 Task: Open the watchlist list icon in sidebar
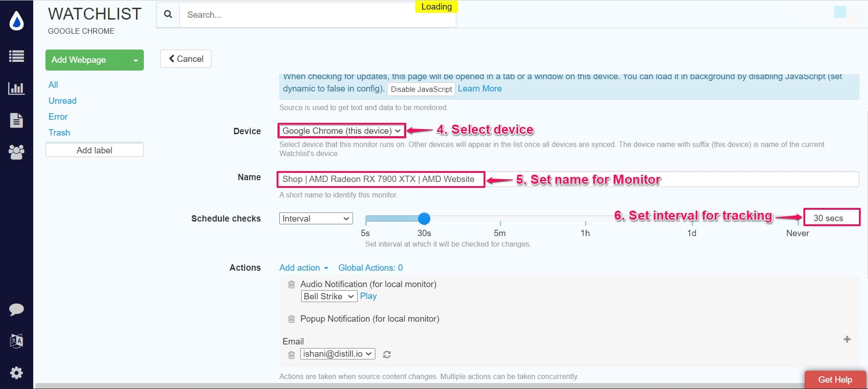tap(16, 56)
